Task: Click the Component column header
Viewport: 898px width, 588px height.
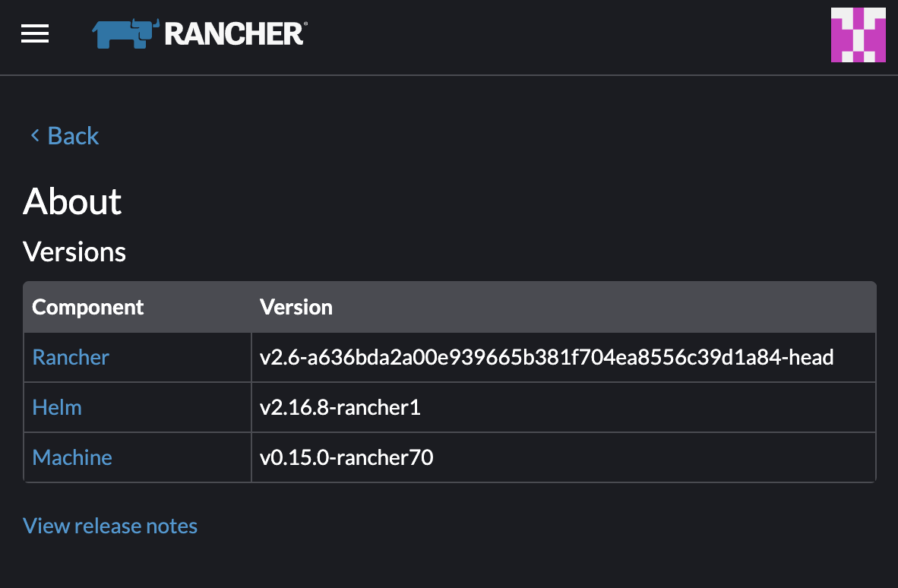Action: tap(87, 307)
